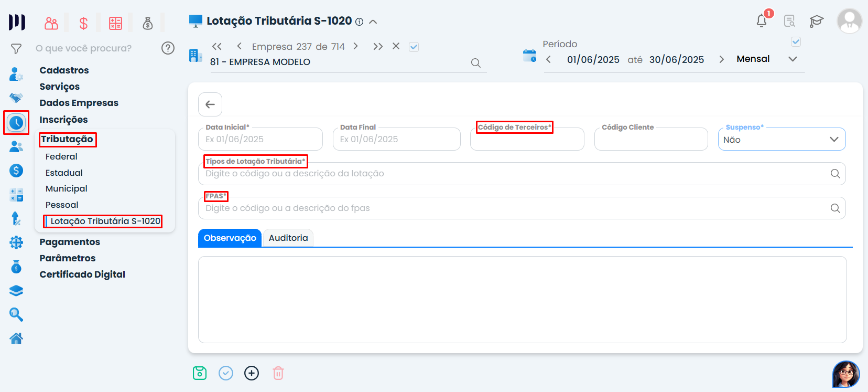Open the Certificado Digital menu link
This screenshot has height=392, width=868.
tap(82, 274)
